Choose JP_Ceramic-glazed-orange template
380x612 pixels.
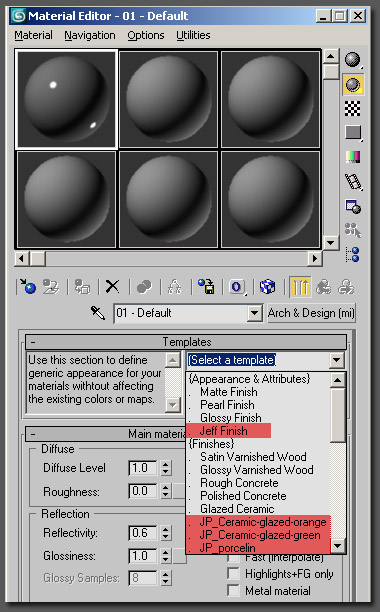[x=263, y=522]
